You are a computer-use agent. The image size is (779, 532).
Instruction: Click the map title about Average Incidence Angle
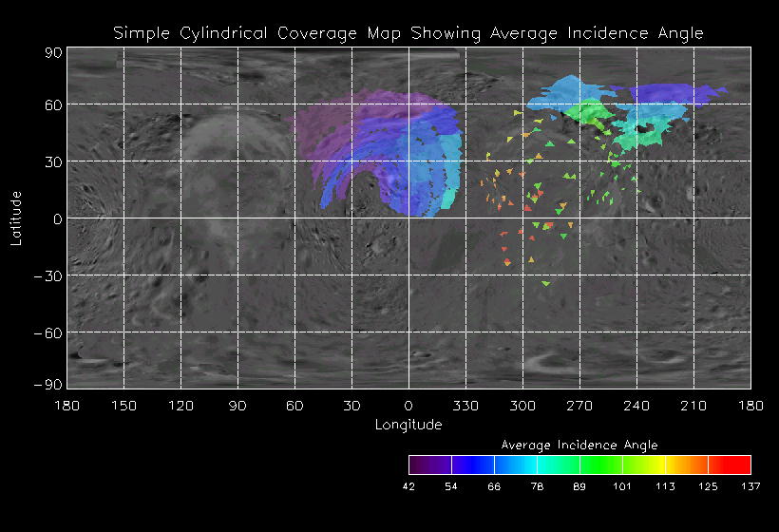tap(408, 33)
